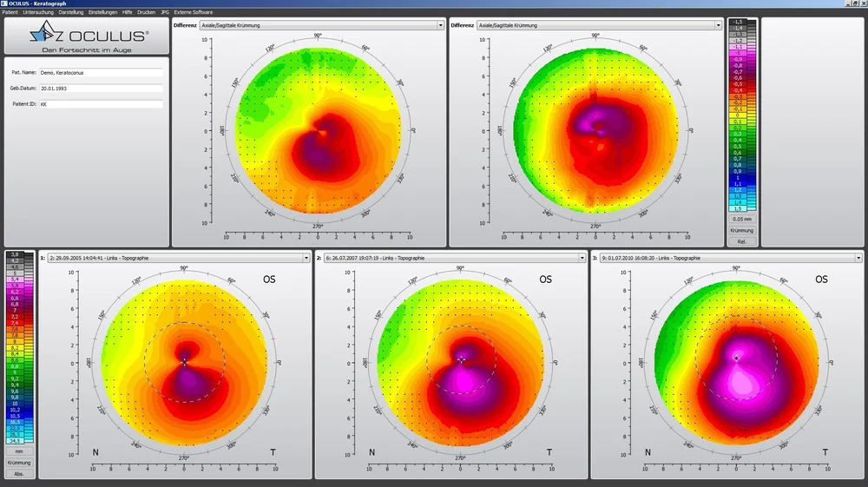This screenshot has width=868, height=487.
Task: Click the center cross of the 2010 topography map
Action: pos(736,358)
